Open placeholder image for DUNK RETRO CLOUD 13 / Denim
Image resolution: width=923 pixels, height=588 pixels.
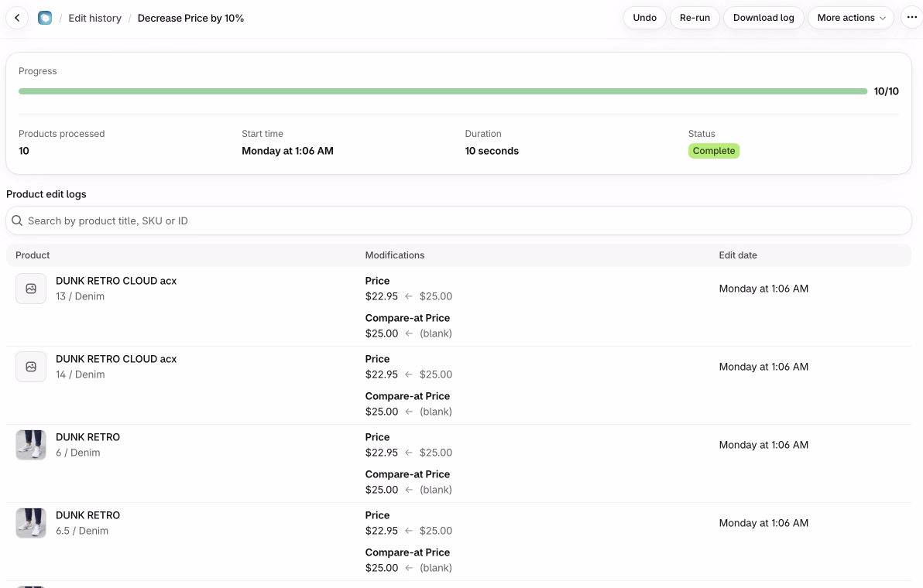(31, 289)
